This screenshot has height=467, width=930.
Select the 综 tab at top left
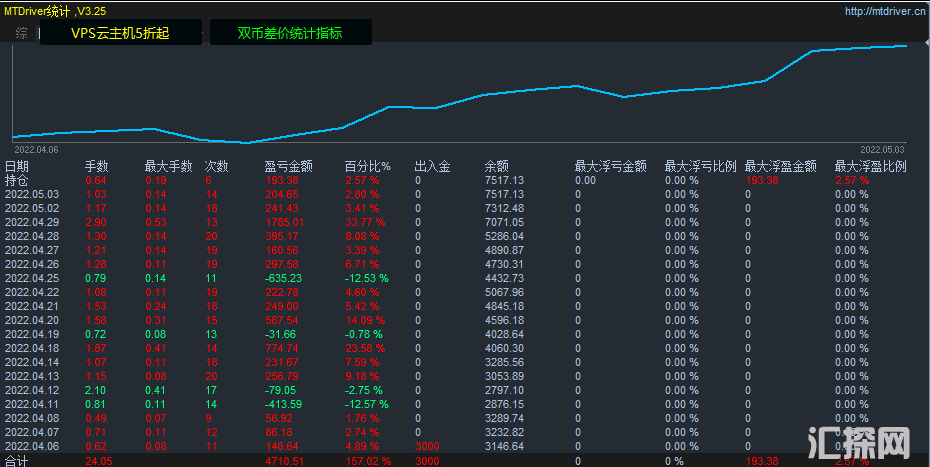tap(22, 33)
